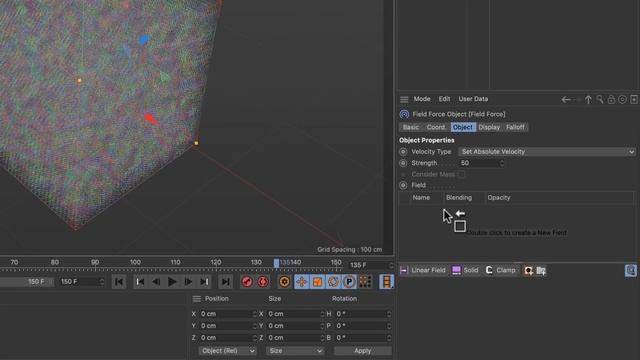Toggle the Consider Mass checkbox
Image resolution: width=640 pixels, height=360 pixels.
tap(462, 174)
